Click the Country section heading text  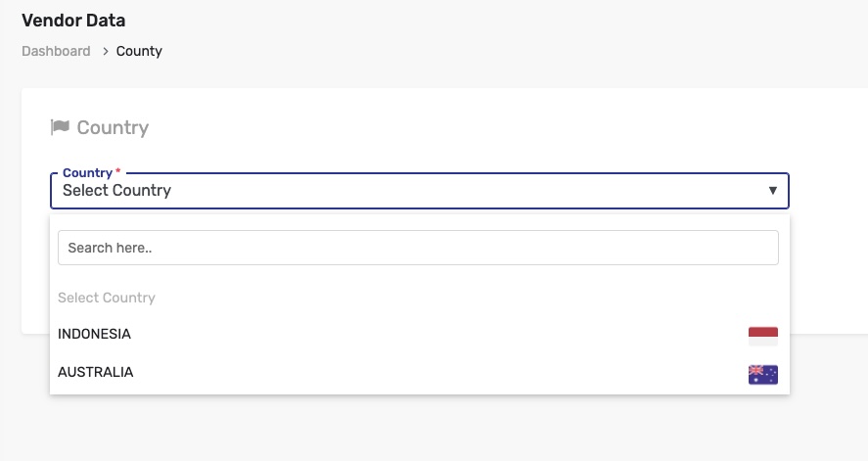(113, 127)
